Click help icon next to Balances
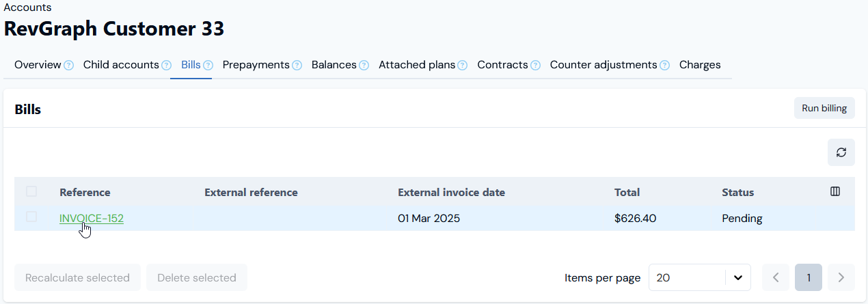 [364, 66]
